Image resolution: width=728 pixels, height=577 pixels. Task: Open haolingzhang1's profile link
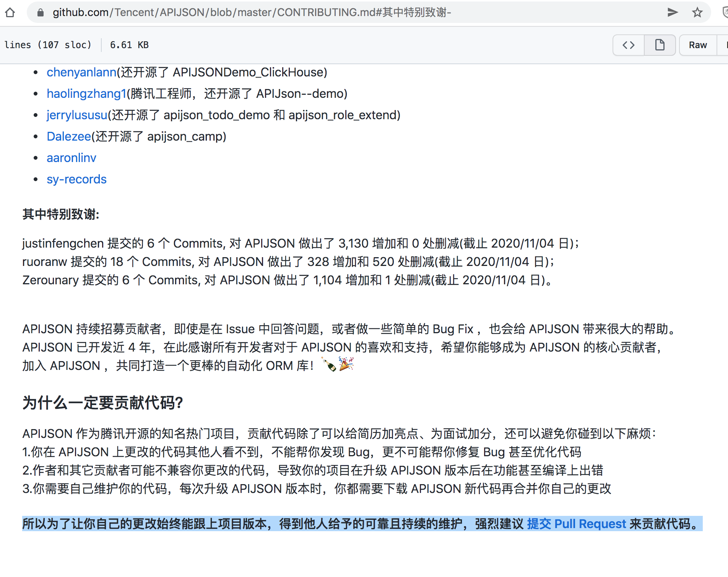(x=86, y=94)
